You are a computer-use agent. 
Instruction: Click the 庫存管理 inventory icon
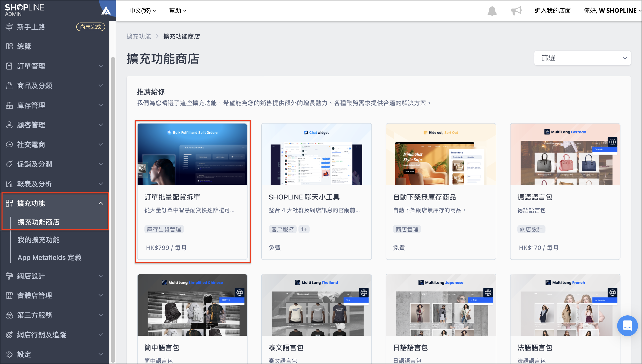click(x=9, y=105)
